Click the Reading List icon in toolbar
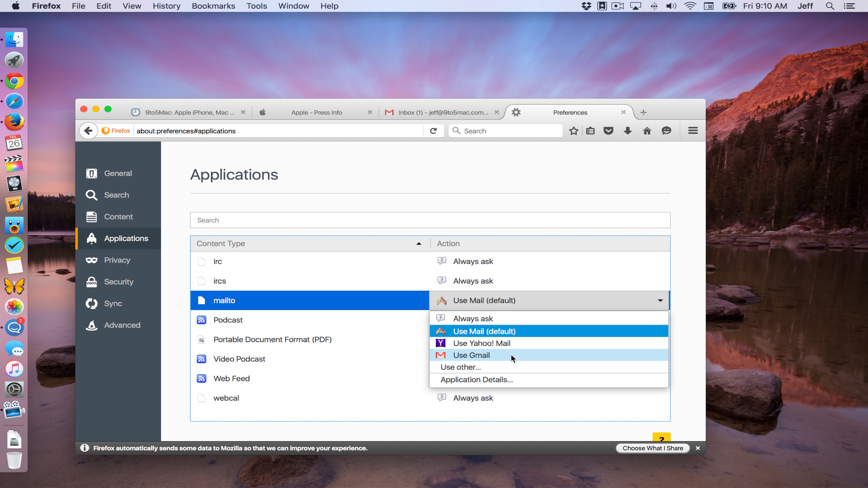Viewport: 868px width, 488px height. point(590,131)
